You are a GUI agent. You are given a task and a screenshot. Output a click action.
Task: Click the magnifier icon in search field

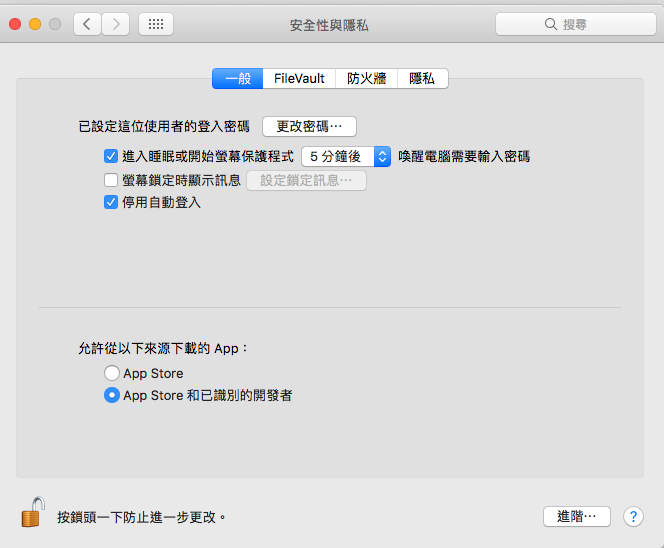coord(549,24)
